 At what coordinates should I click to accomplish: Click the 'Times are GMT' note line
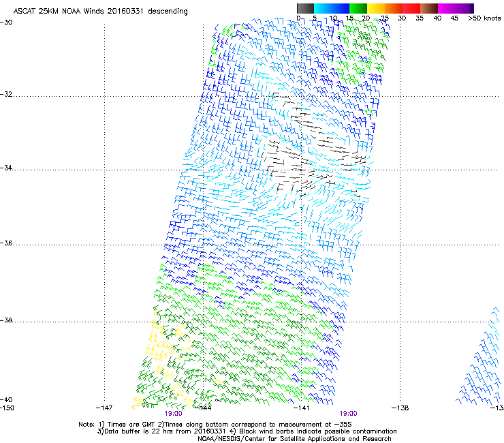pos(215,425)
